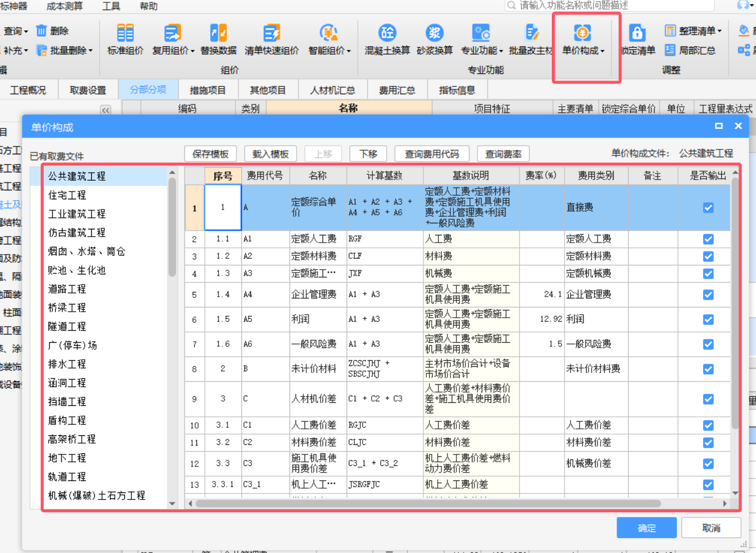Image resolution: width=756 pixels, height=553 pixels.
Task: Open the 整理清单 dropdown arrow
Action: [719, 31]
